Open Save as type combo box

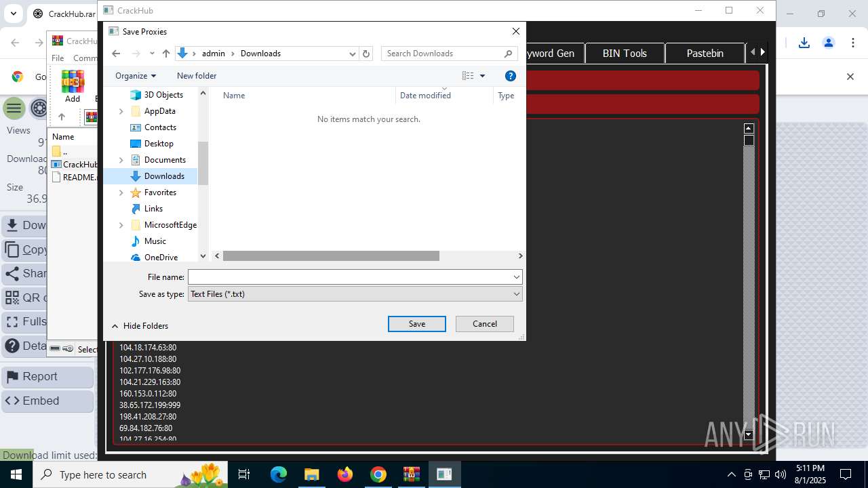click(355, 294)
